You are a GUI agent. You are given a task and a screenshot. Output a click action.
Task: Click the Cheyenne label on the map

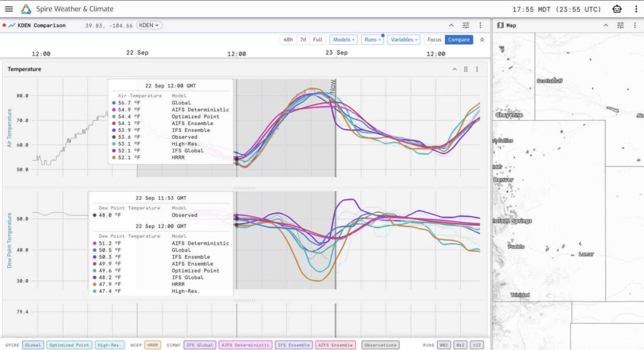[509, 115]
